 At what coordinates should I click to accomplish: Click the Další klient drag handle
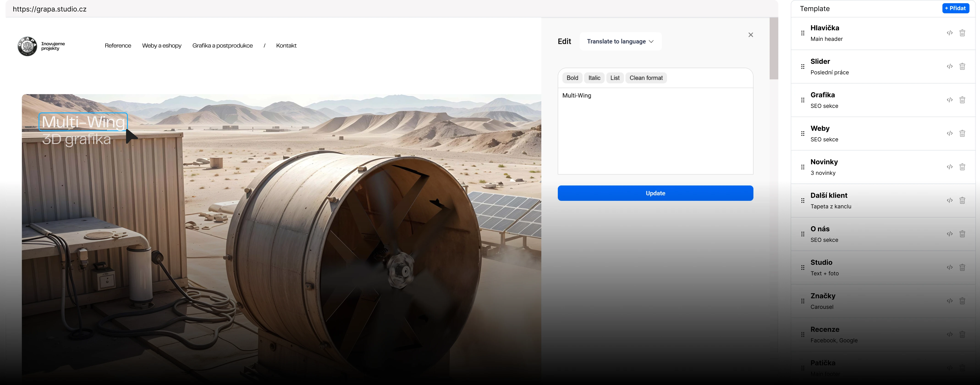(x=803, y=201)
